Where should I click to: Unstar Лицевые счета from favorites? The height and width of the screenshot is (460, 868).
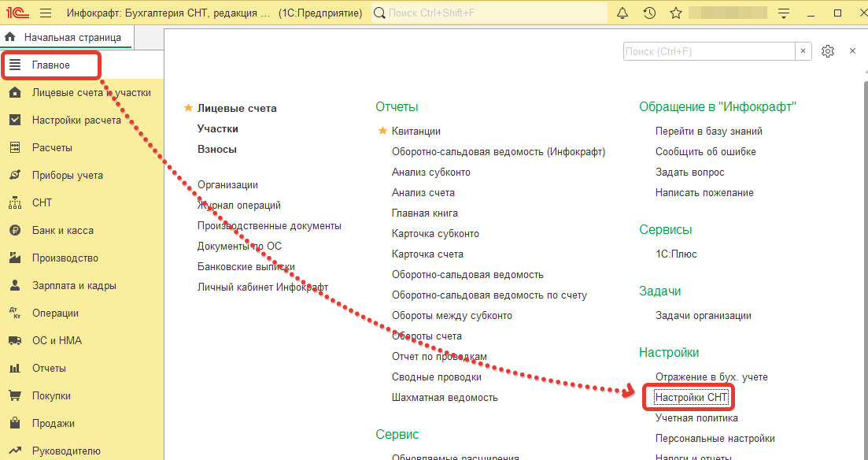(187, 109)
